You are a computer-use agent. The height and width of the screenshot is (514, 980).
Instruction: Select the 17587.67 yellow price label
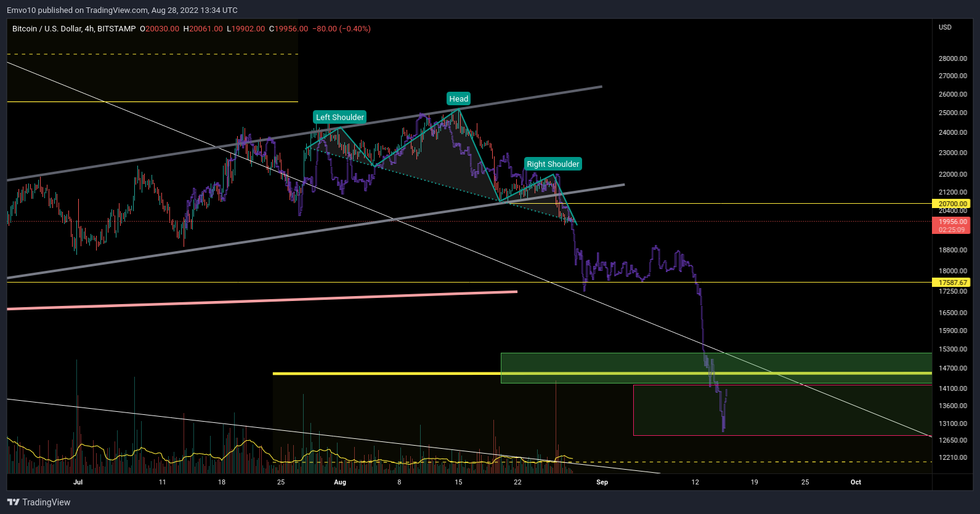pyautogui.click(x=952, y=283)
